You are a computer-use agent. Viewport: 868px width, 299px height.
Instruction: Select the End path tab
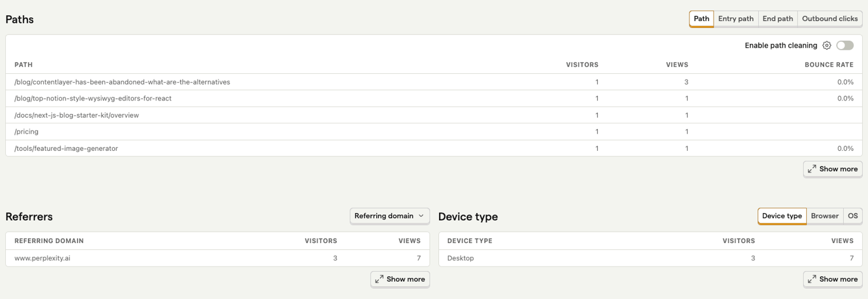point(778,19)
